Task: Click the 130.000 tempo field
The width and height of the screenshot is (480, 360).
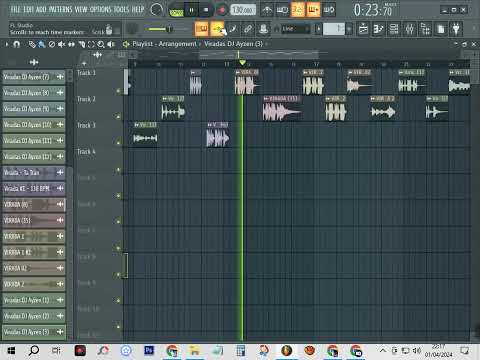Action: (243, 10)
